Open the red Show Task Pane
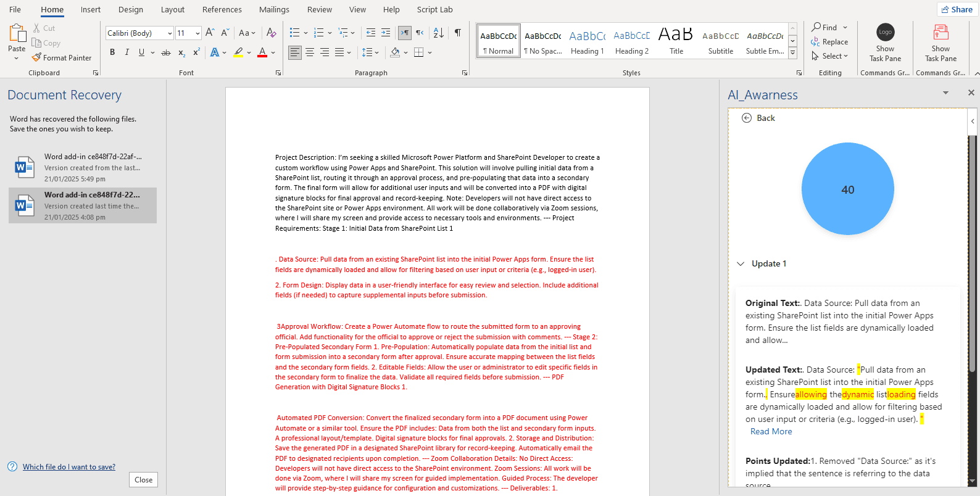Image resolution: width=980 pixels, height=496 pixels. 941,43
